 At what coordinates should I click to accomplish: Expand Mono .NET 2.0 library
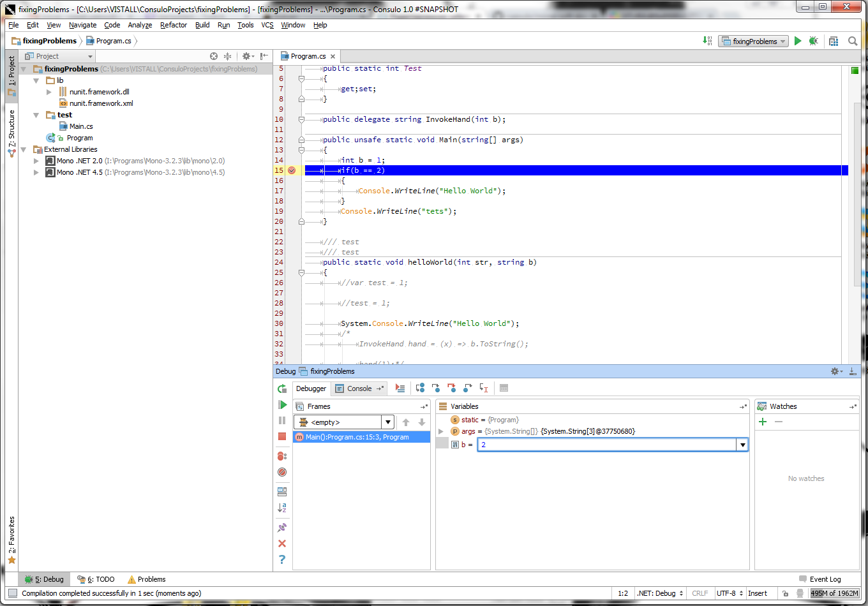tap(36, 161)
